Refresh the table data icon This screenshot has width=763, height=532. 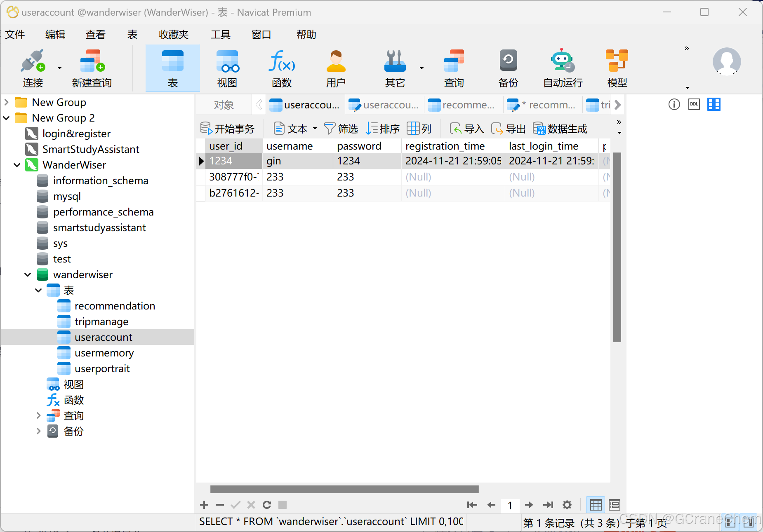pyautogui.click(x=267, y=505)
